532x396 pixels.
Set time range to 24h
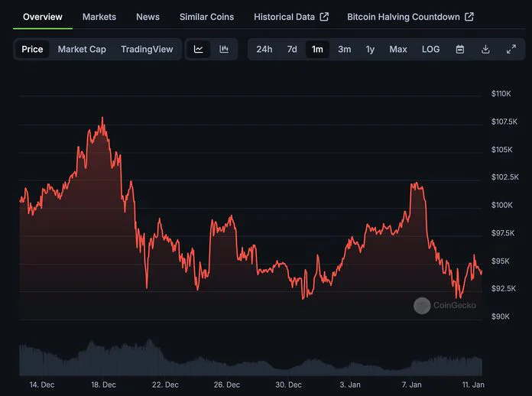click(264, 50)
